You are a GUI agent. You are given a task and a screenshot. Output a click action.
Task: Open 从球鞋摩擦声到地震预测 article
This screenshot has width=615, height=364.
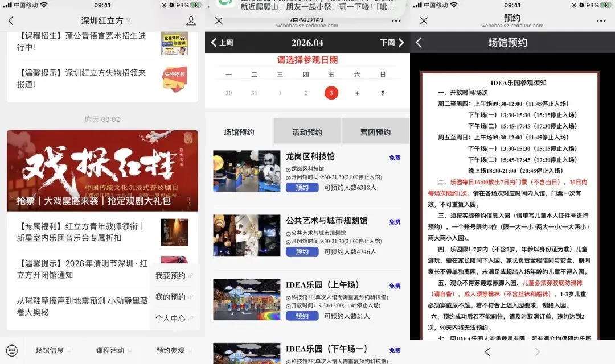coord(83,306)
